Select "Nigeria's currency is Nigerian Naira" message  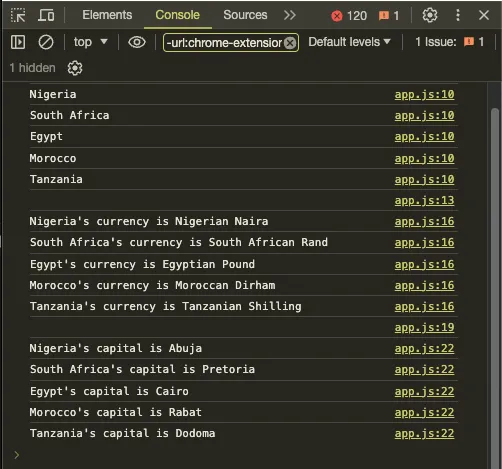[x=149, y=222]
